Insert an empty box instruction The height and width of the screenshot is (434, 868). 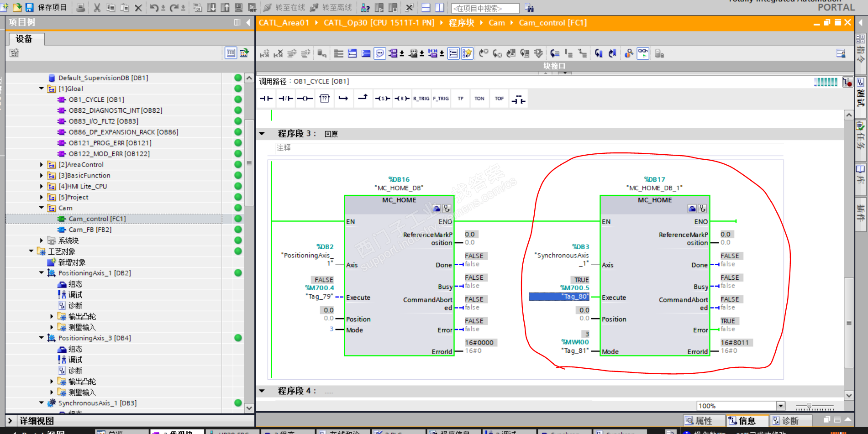click(x=324, y=99)
